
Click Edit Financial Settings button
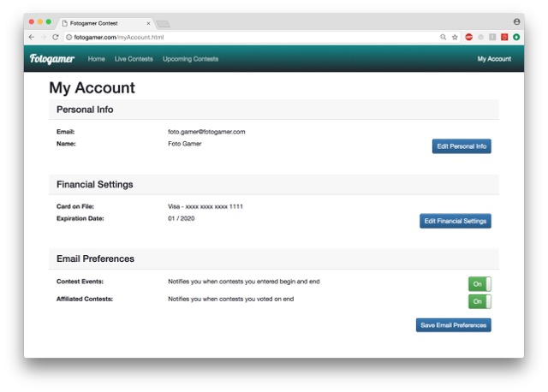[x=456, y=221]
